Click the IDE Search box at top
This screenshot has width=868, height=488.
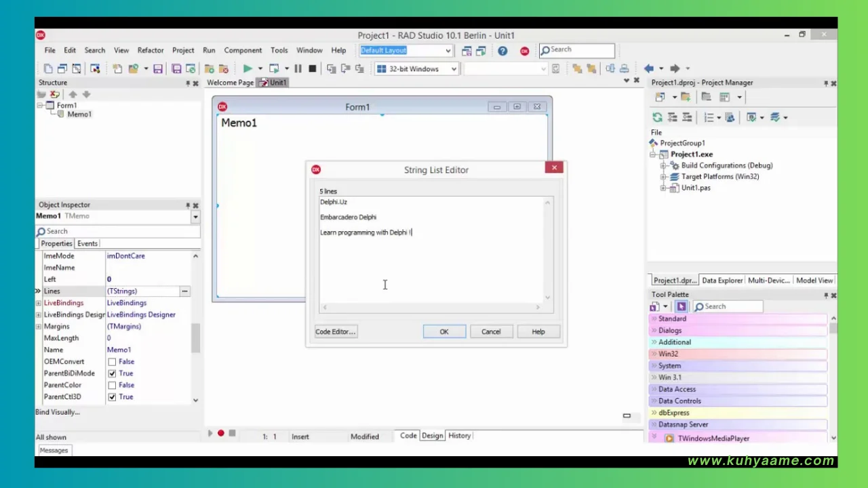(577, 49)
